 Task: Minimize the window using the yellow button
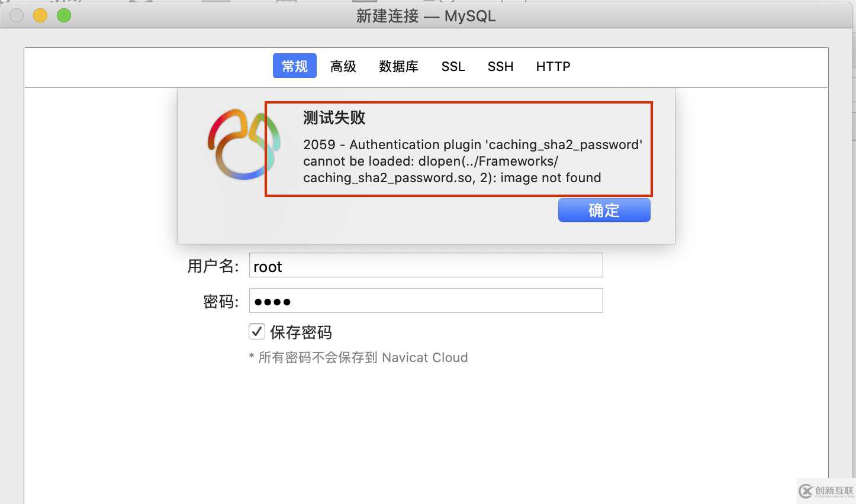40,16
